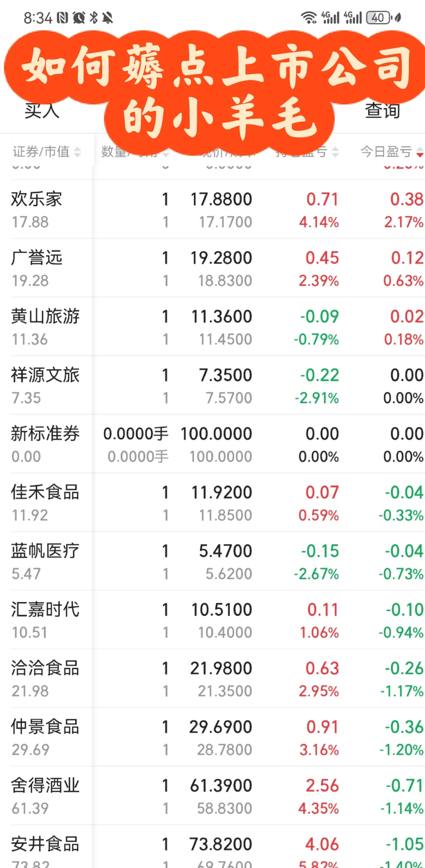
Task: Open the 查询 tab
Action: coord(382,111)
